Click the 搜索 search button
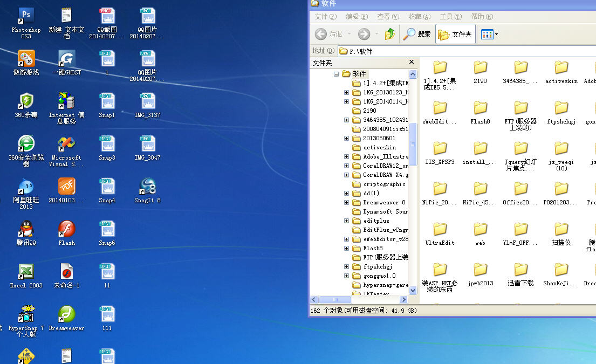The image size is (596, 364). (417, 34)
